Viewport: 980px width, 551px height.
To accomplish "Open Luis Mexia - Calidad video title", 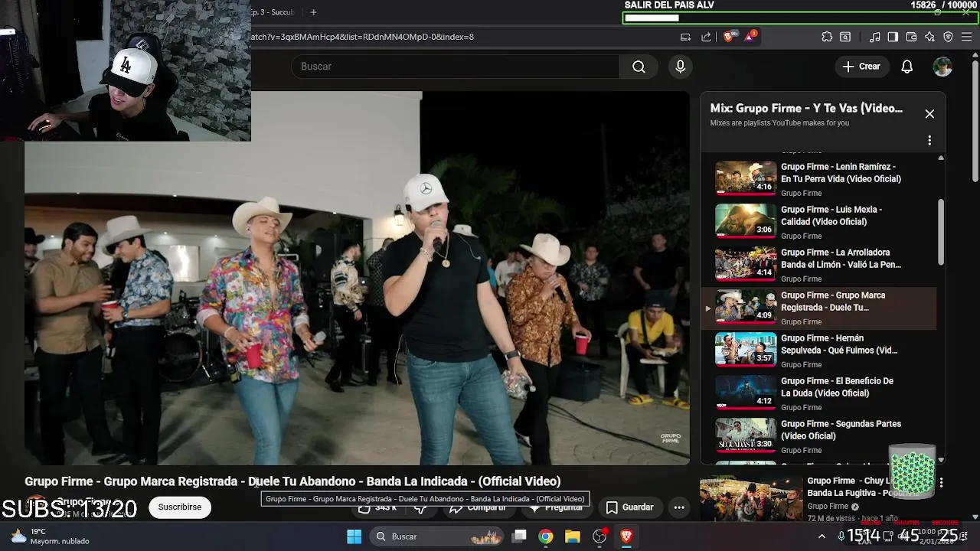I will (x=831, y=216).
